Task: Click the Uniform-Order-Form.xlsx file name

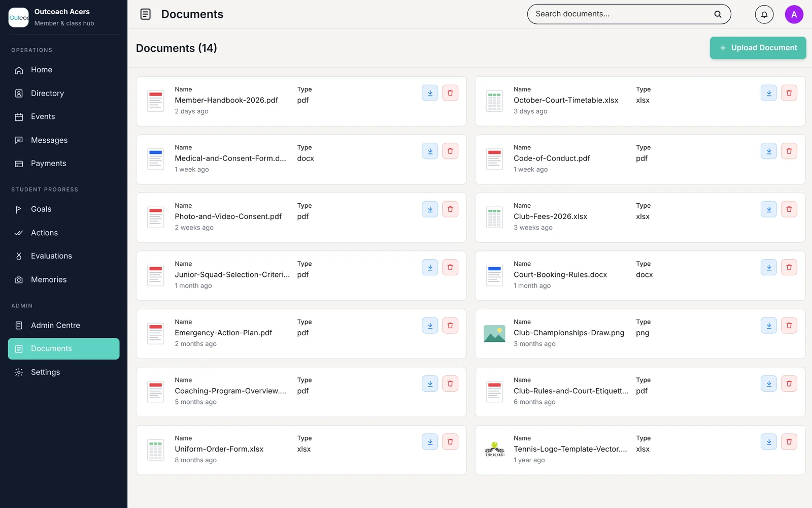Action: tap(219, 449)
